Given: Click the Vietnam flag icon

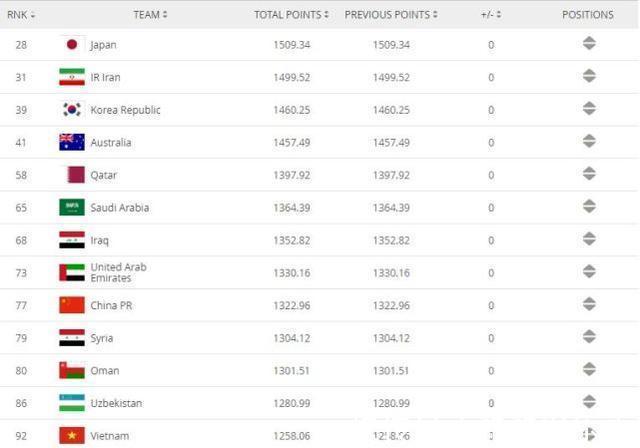Looking at the screenshot, I should point(72,435).
